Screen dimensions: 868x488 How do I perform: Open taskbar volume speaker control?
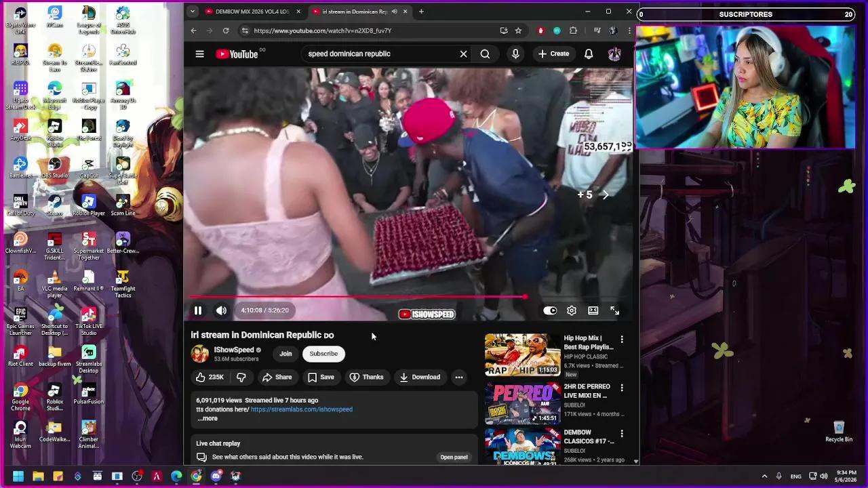[823, 476]
